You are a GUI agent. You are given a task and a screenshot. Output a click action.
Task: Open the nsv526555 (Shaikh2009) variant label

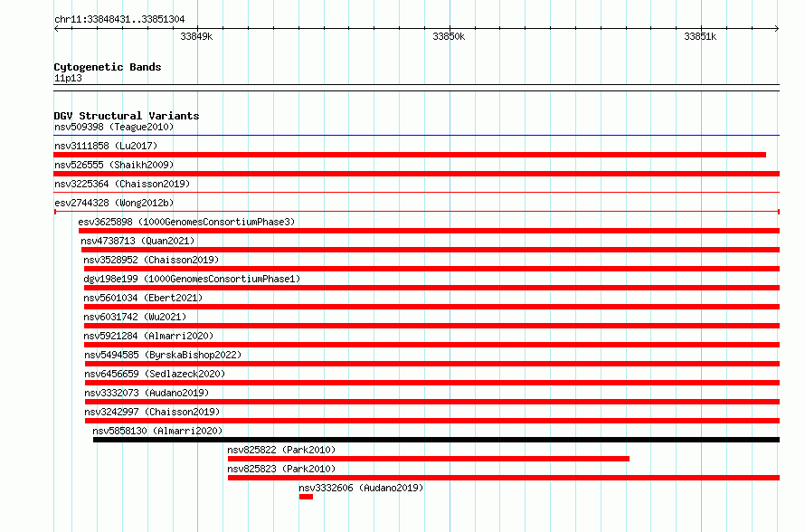tap(114, 165)
